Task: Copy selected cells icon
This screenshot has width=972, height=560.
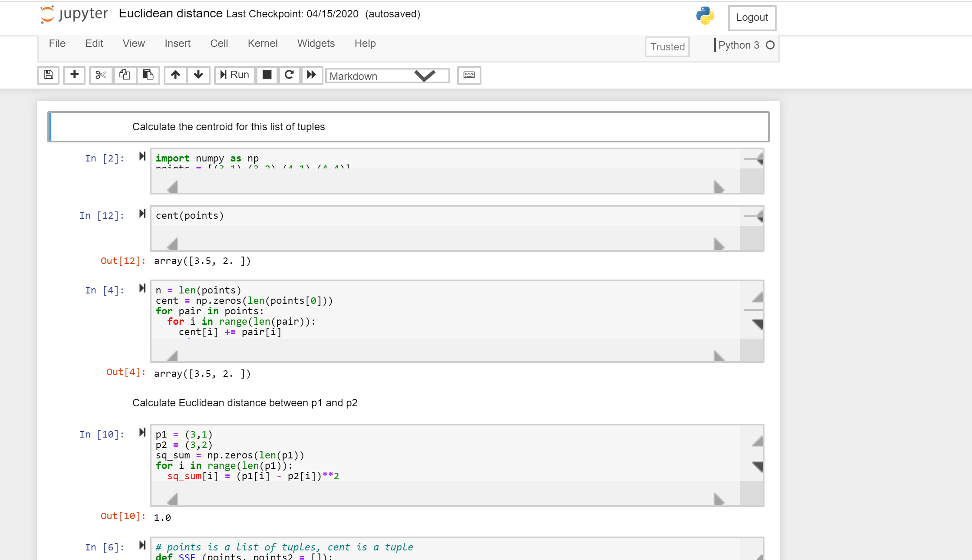Action: [x=125, y=75]
